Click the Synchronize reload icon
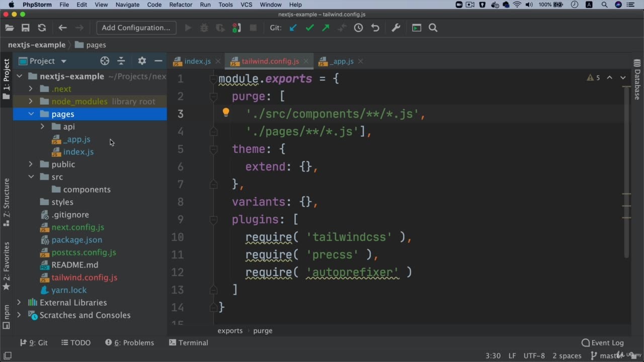Viewport: 644px width, 362px height. (42, 28)
